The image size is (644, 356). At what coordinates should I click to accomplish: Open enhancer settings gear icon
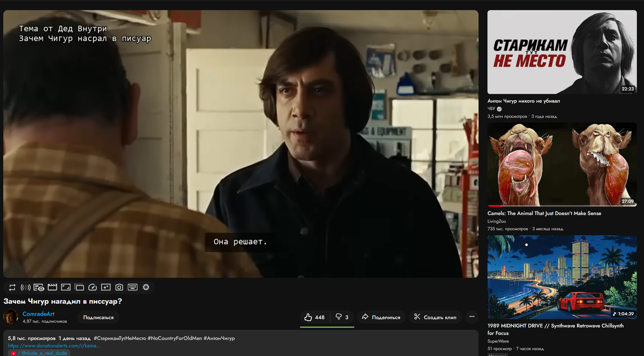[x=146, y=287]
